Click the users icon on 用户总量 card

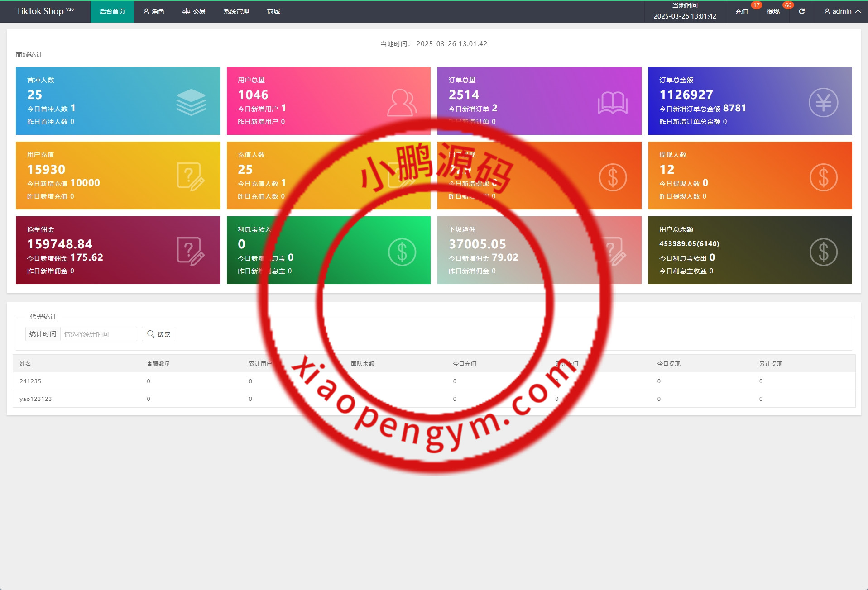tap(401, 102)
